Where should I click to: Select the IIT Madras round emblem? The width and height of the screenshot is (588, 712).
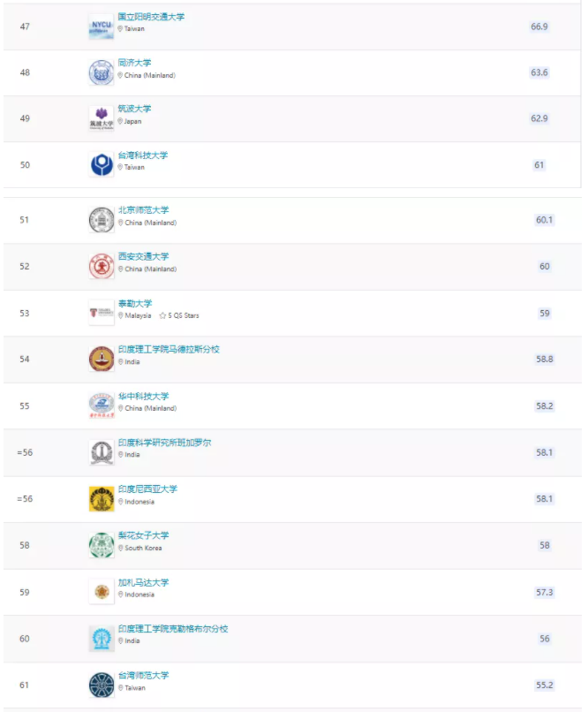pos(102,360)
